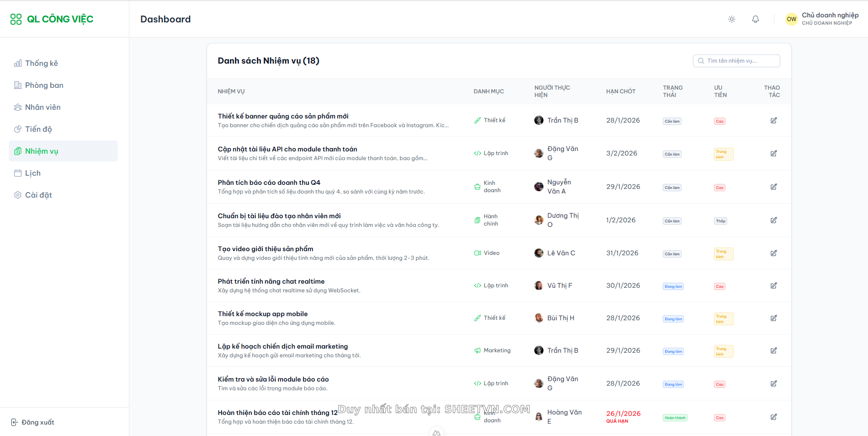This screenshot has width=868, height=436.
Task: Click edit icon on the overdue financial report row
Action: (773, 417)
